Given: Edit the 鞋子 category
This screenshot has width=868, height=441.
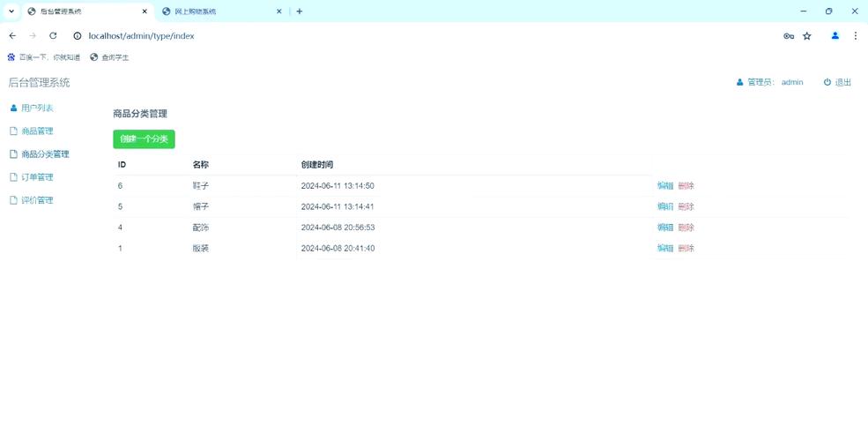Looking at the screenshot, I should [665, 185].
